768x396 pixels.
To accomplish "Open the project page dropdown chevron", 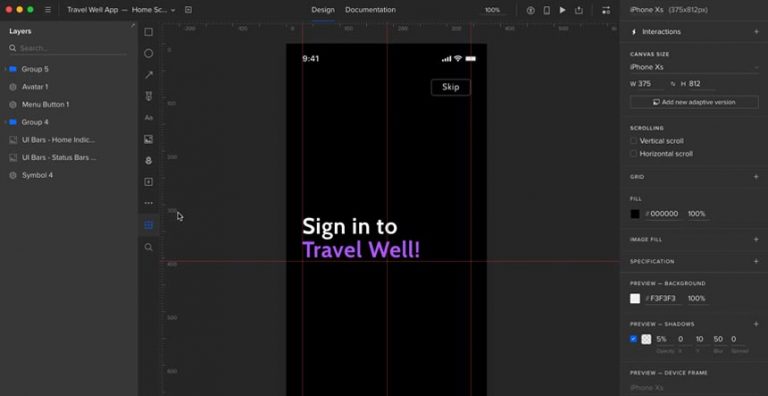I will [x=173, y=10].
